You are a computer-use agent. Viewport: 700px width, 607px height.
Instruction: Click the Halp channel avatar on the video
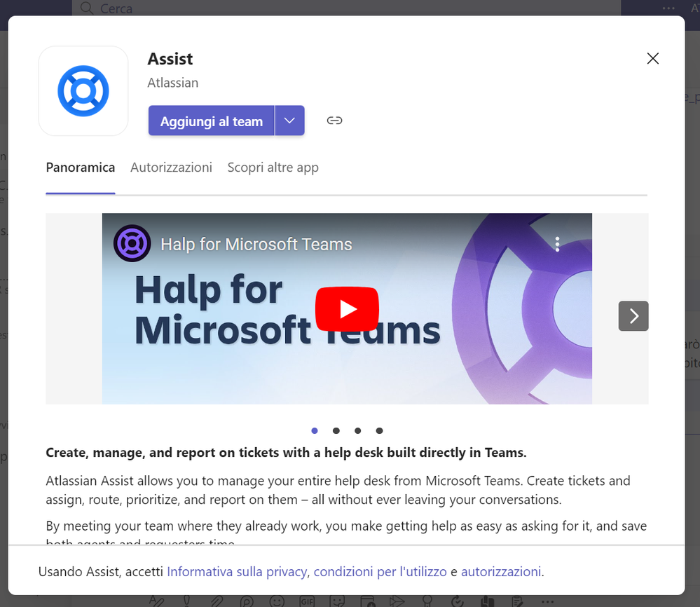pos(132,243)
